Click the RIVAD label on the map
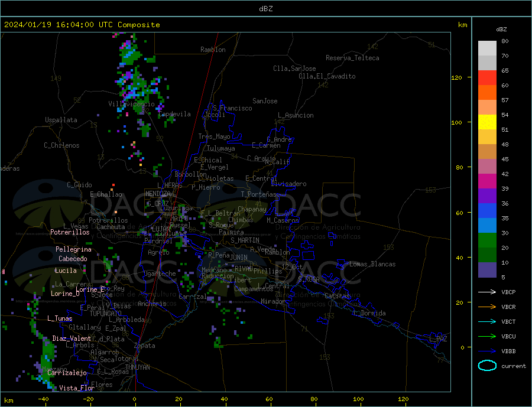 (x=244, y=268)
